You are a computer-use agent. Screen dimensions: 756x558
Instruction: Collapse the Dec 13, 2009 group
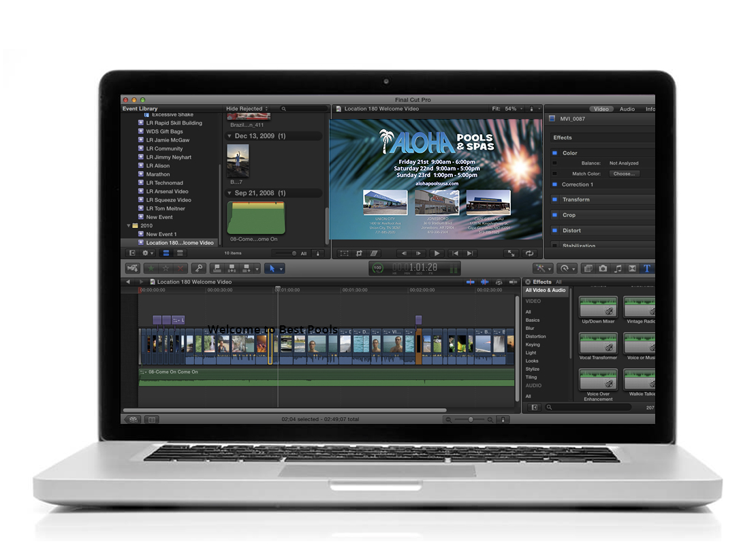[x=230, y=136]
